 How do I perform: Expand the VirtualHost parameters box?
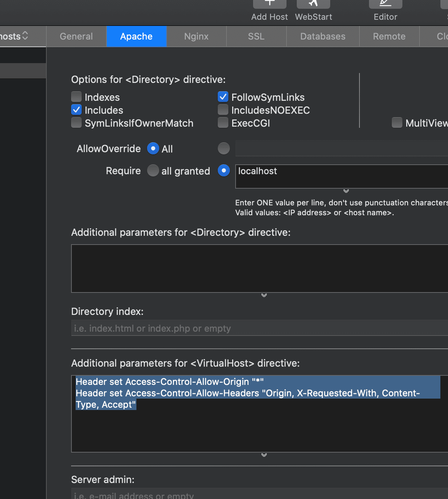coord(264,455)
